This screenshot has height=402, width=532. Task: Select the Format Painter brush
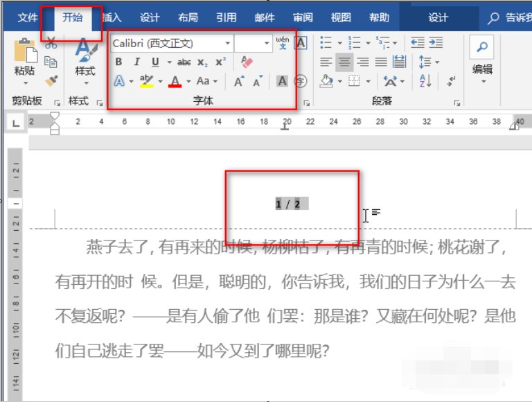point(51,80)
